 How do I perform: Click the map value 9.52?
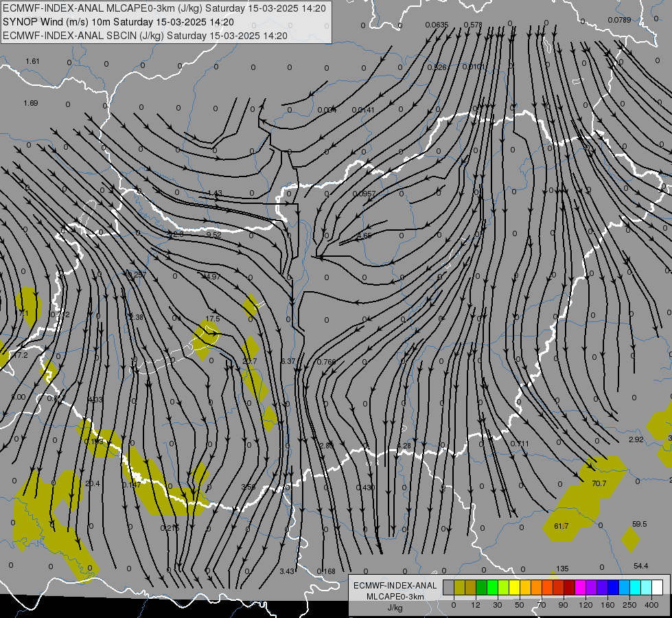click(x=213, y=235)
